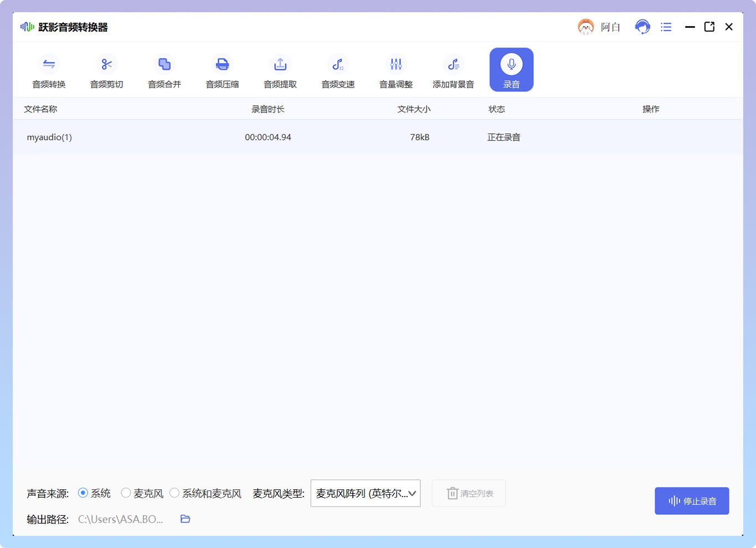Switch to the 录音 microphone recording tab
Screen dimensions: 756x548
(x=511, y=70)
